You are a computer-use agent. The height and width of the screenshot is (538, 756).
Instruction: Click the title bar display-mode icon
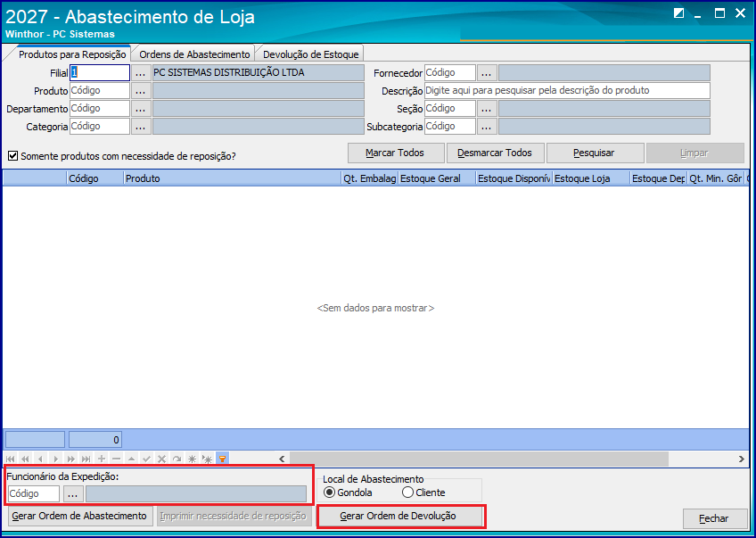coord(678,13)
